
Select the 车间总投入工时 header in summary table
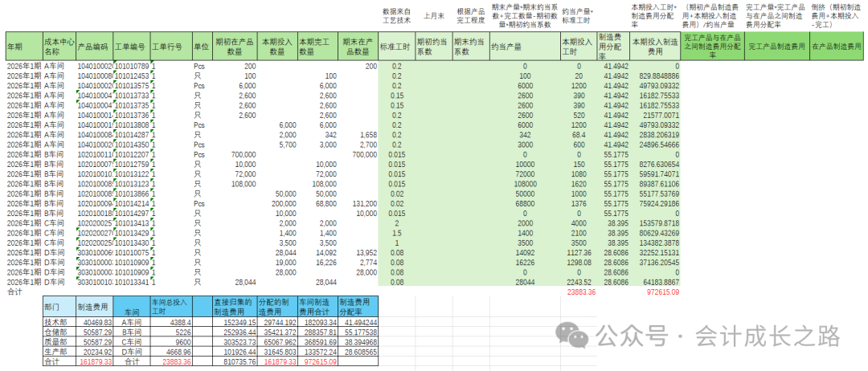point(167,306)
